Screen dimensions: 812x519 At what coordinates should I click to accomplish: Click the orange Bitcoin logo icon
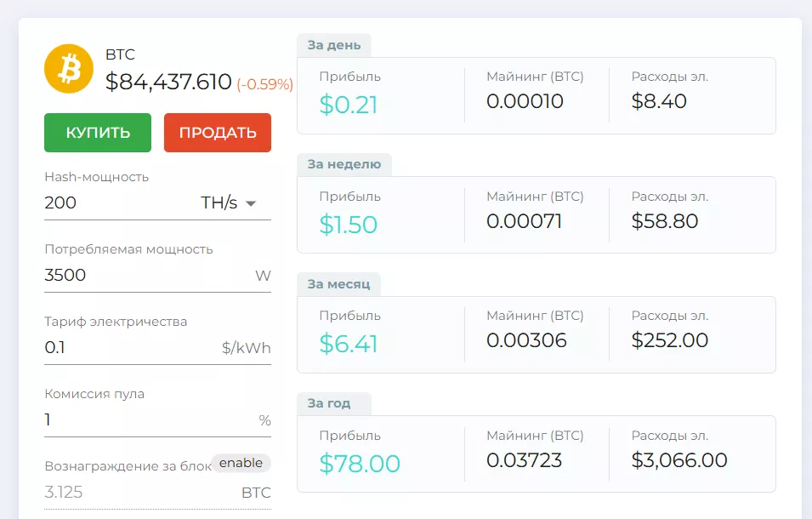(68, 69)
